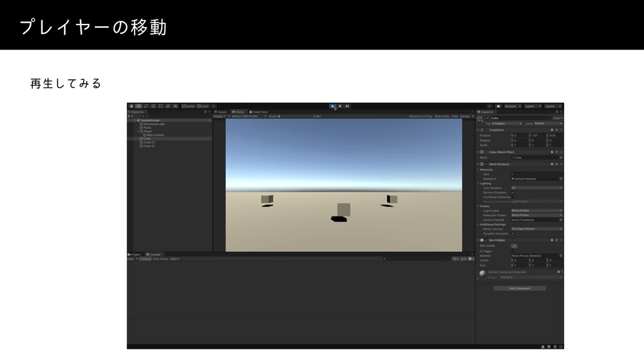Image resolution: width=644 pixels, height=362 pixels.
Task: Toggle Local handle rotation button
Action: pyautogui.click(x=203, y=106)
